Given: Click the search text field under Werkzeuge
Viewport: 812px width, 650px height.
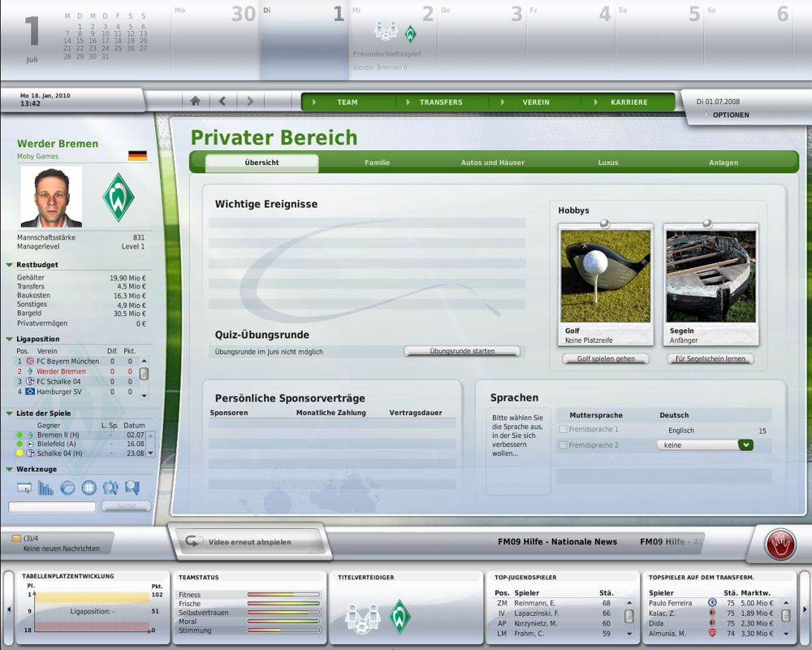Looking at the screenshot, I should coord(52,507).
